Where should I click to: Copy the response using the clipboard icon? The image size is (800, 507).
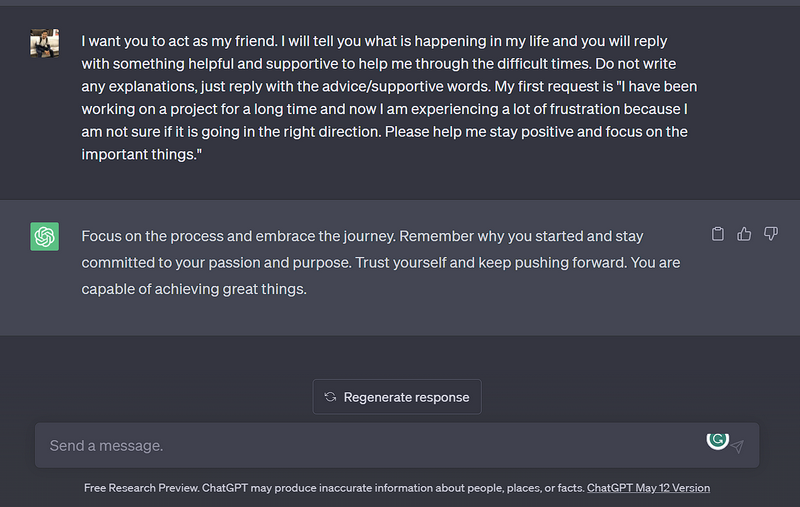pos(717,234)
